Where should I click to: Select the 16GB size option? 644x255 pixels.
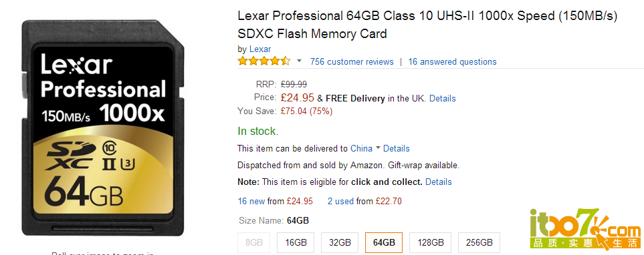coord(296,242)
